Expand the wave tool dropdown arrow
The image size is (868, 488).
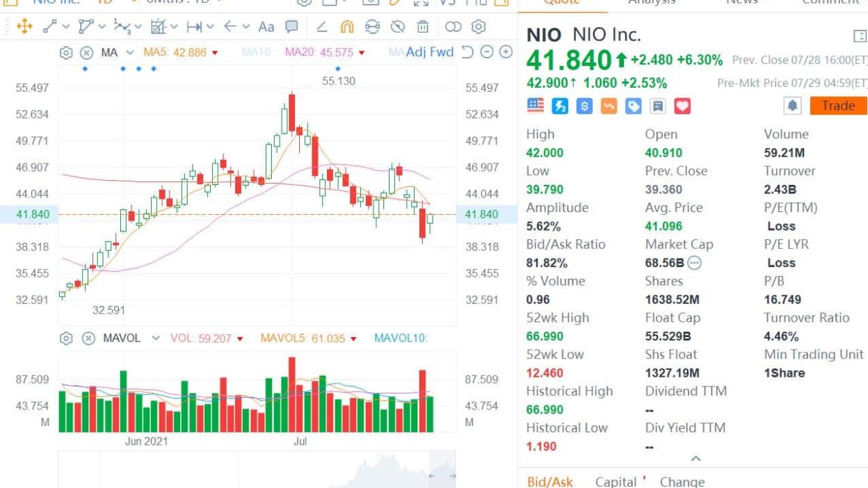click(x=138, y=27)
